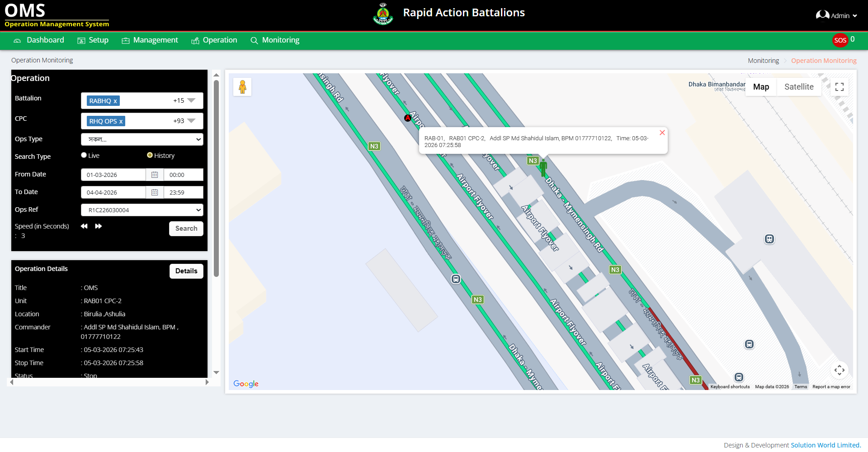Open the Ops Ref dropdown
This screenshot has height=452, width=868.
pos(142,210)
